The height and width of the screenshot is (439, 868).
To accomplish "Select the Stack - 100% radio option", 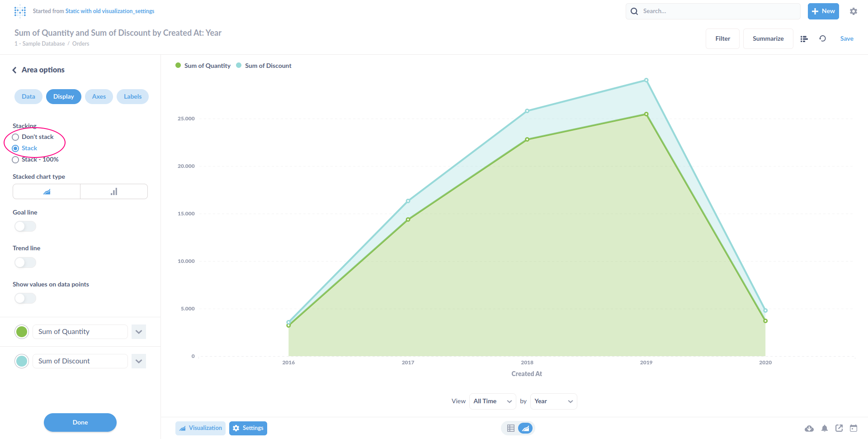I will click(15, 159).
